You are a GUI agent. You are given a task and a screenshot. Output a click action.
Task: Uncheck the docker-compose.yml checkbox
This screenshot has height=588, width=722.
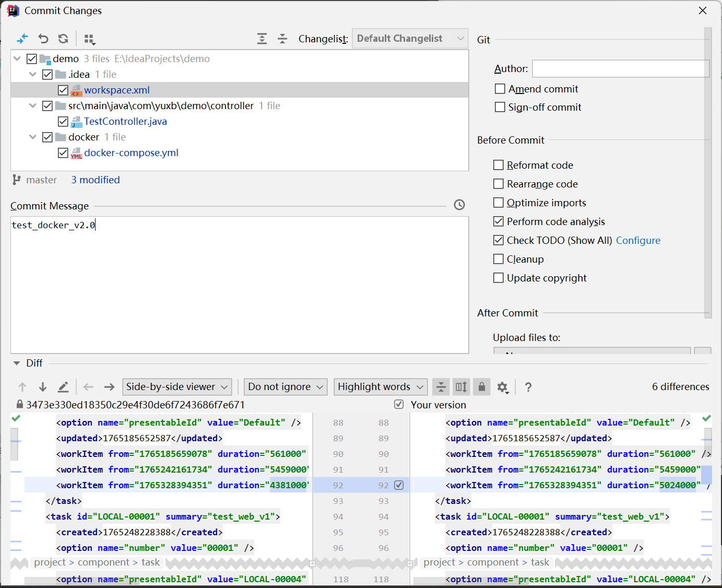pos(63,153)
